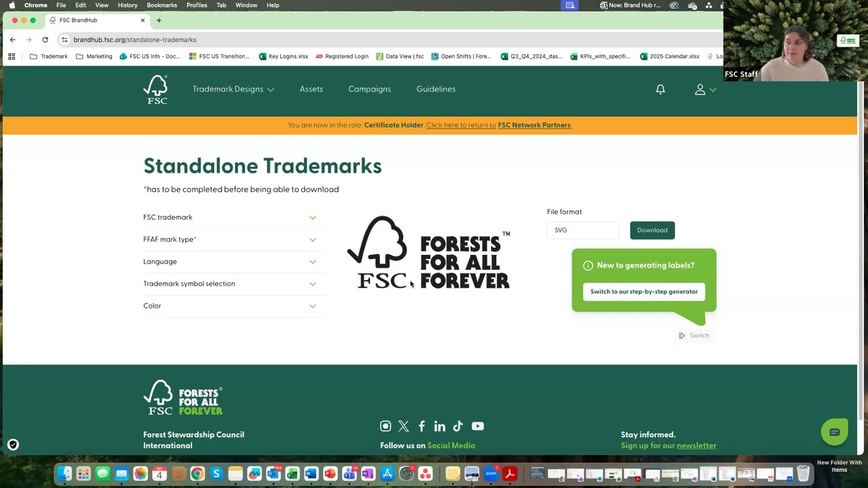Open the Apple menu
The image size is (868, 488).
(x=12, y=5)
